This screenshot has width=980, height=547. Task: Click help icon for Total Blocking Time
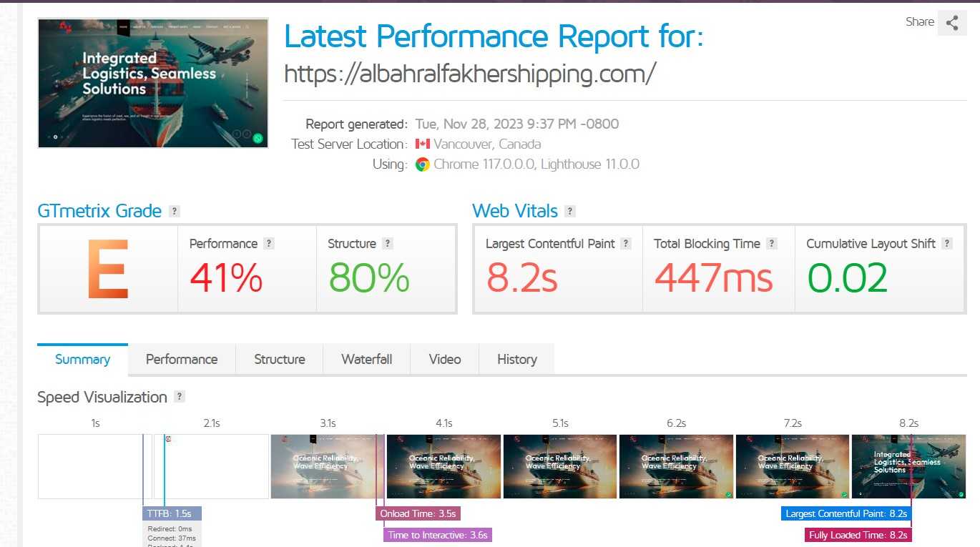[x=772, y=244]
